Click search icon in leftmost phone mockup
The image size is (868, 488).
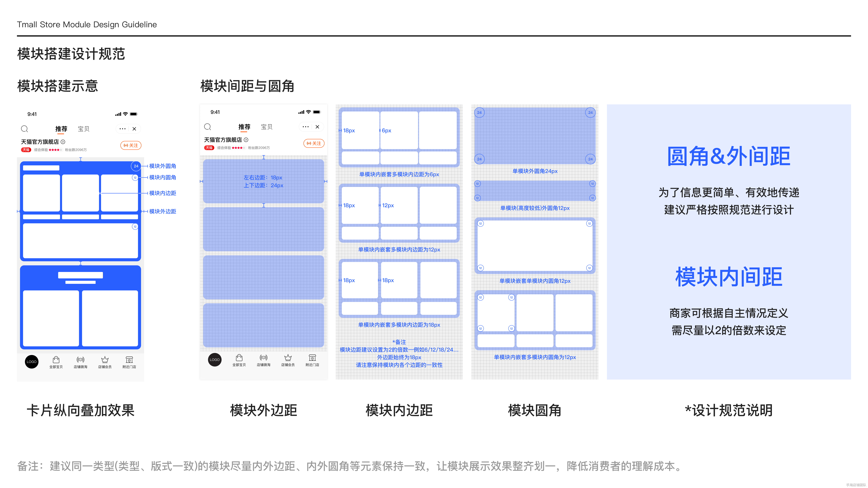pos(24,129)
